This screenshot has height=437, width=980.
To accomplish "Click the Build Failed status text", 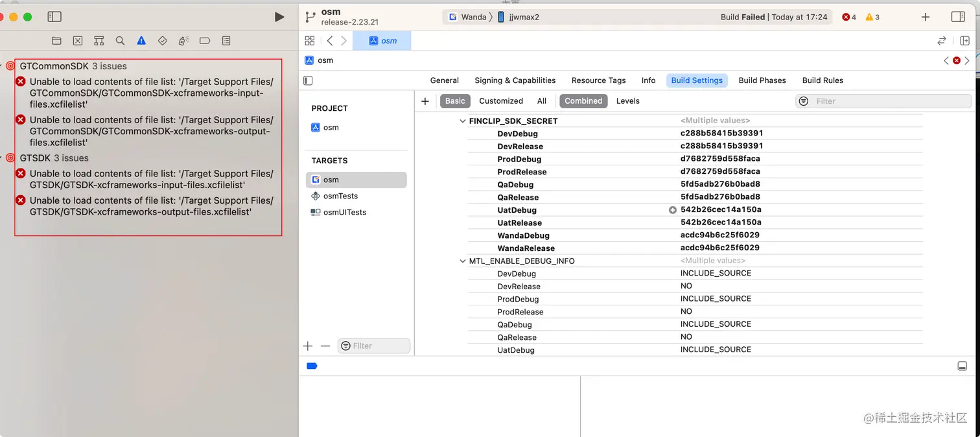I will point(743,17).
